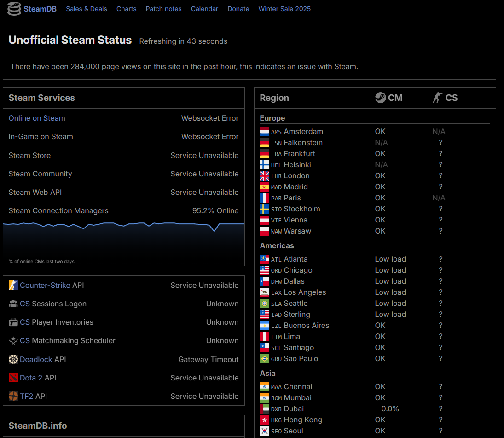Click the Finland flag beside Helsinki

(265, 164)
